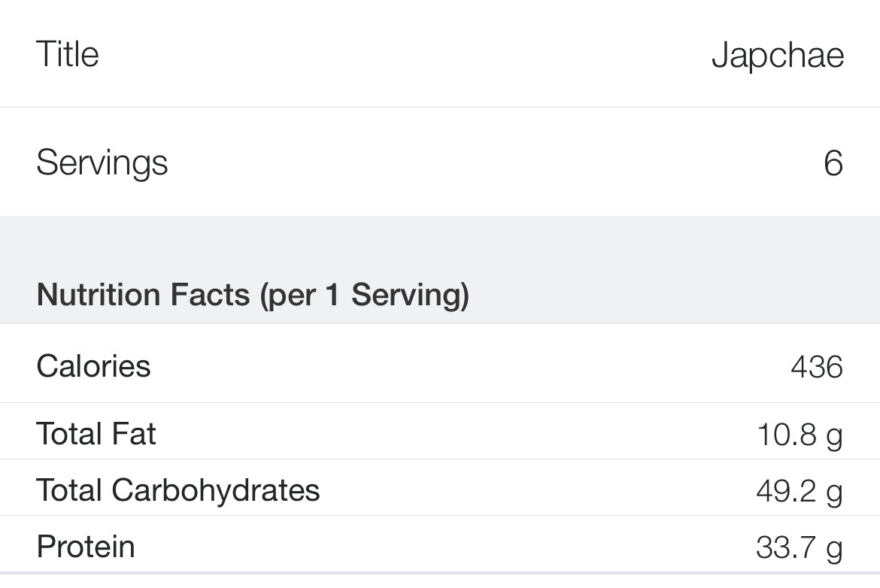Edit the Protein number 33.7

(786, 547)
